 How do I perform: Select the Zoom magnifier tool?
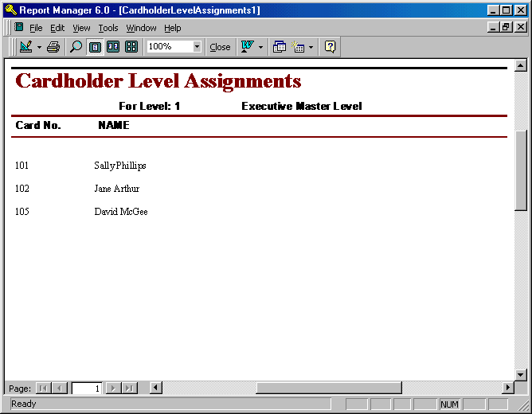[76, 47]
